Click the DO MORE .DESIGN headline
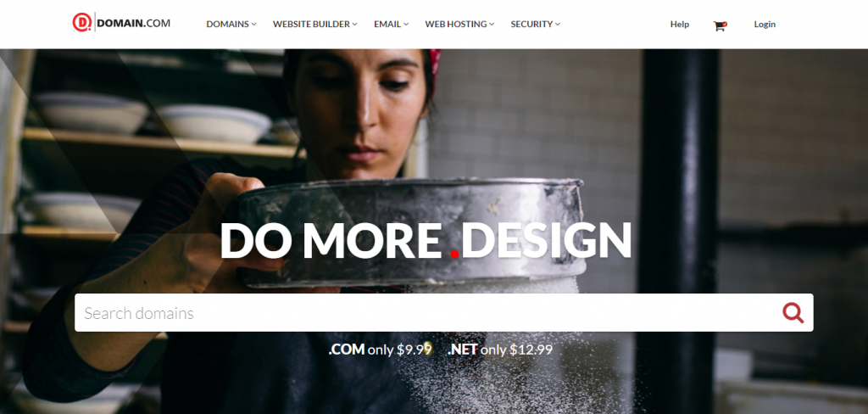The height and width of the screenshot is (414, 868). tap(426, 242)
